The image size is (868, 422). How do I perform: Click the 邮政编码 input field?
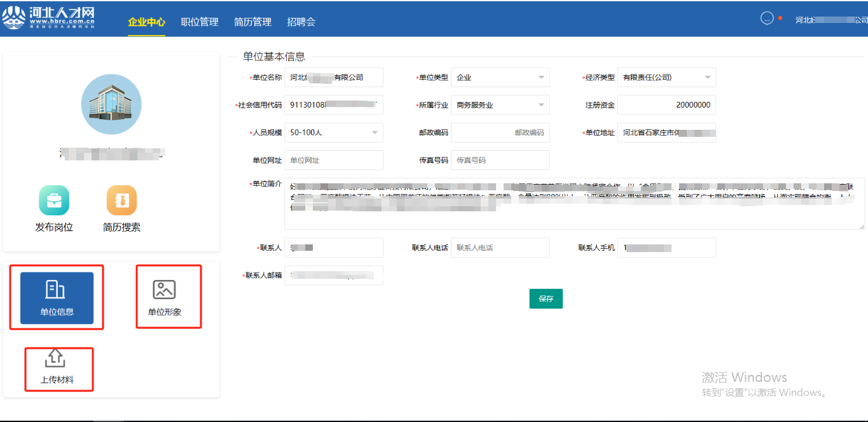point(500,132)
